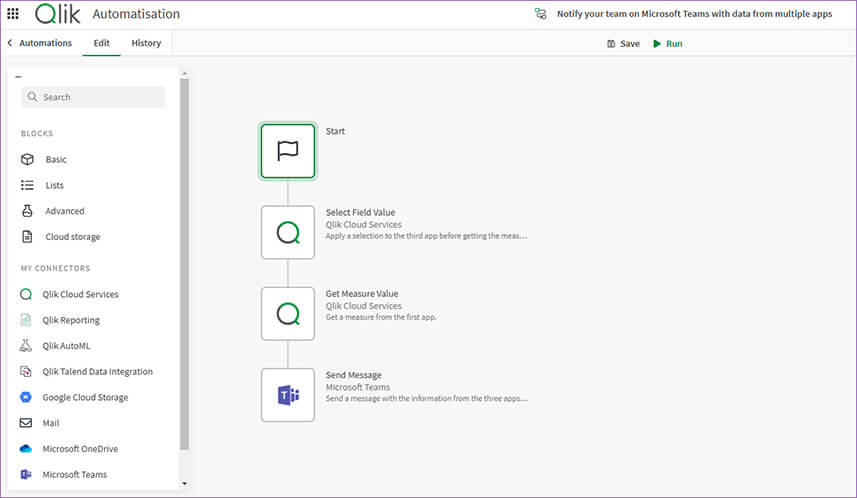Click the Save disk icon
Screen dimensions: 857x498
tap(611, 44)
